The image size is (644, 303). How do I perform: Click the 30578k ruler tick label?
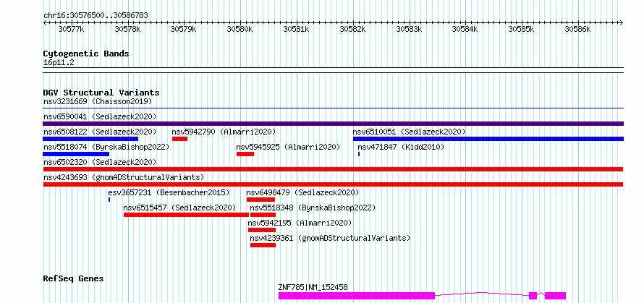(x=128, y=29)
